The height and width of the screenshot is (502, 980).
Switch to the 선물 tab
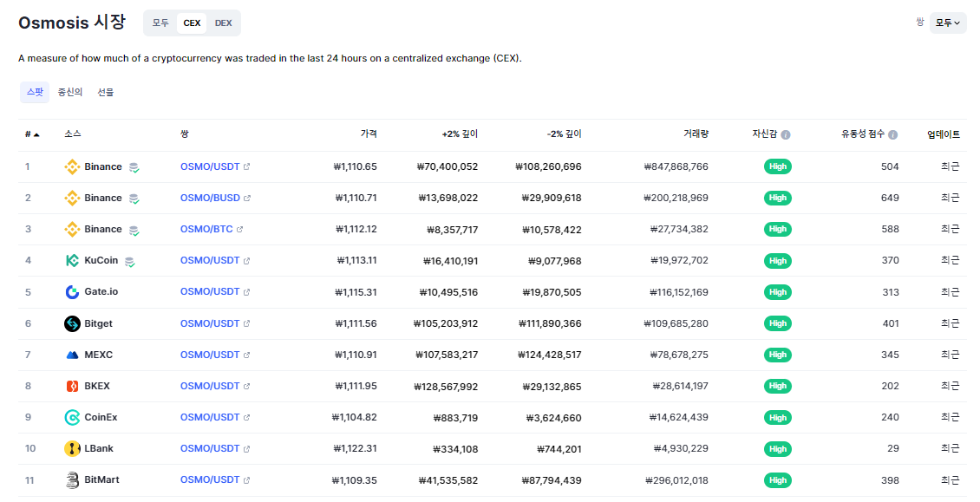pos(105,92)
